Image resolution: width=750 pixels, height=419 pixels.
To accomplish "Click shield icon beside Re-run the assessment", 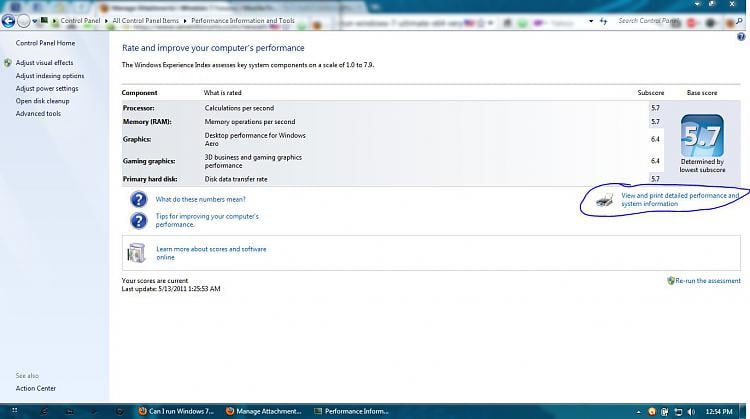I will 671,281.
